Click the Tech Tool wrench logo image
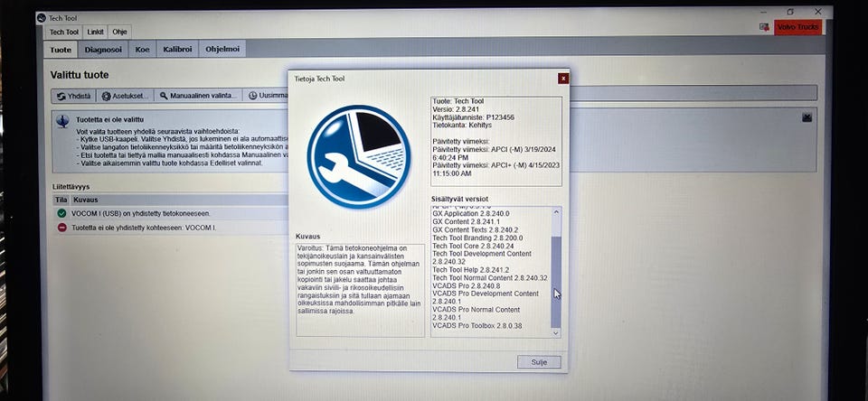868x401 pixels. tap(359, 156)
